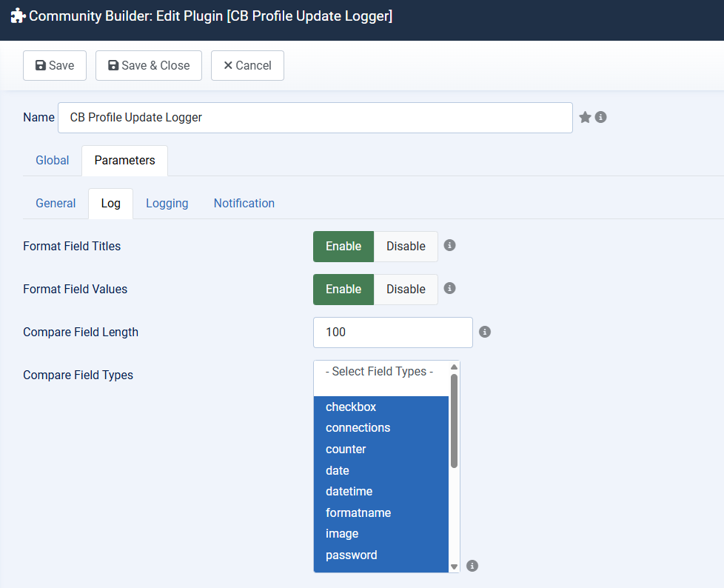724x588 pixels.
Task: Enable Format Field Titles
Action: click(x=343, y=246)
